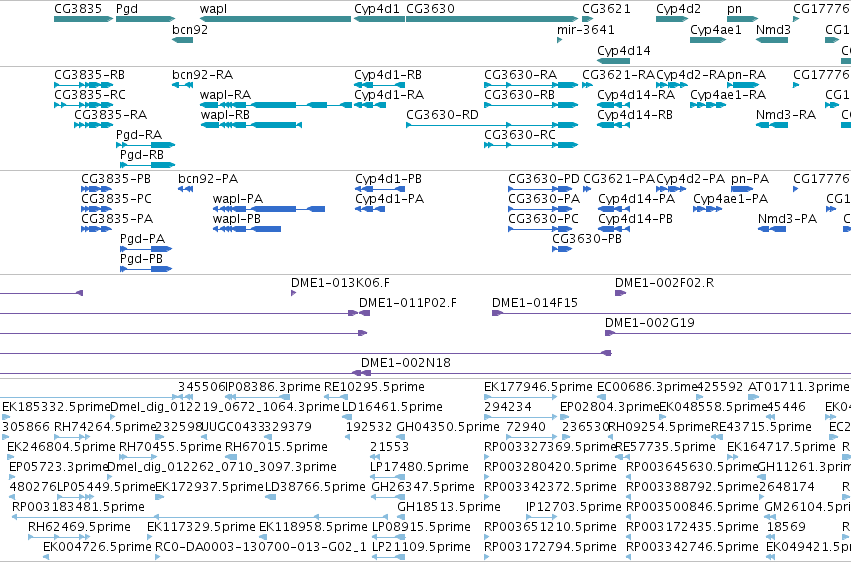
Task: Select the CG3835-PB protein label
Action: [116, 179]
